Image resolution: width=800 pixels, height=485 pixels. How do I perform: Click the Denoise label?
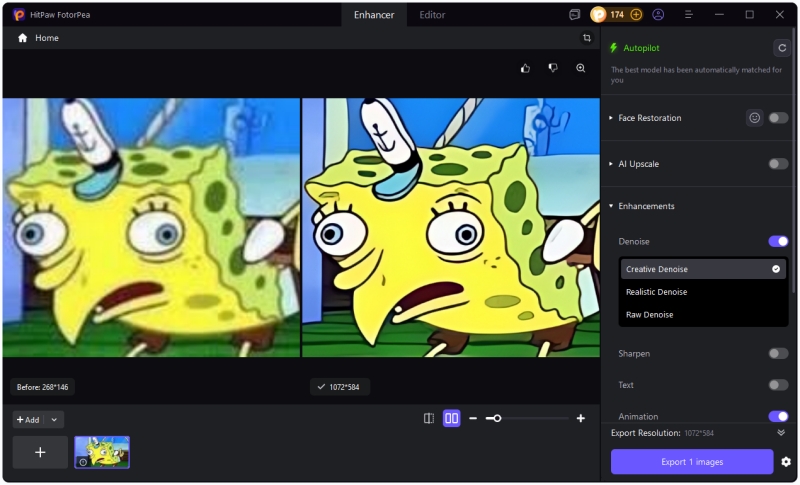point(634,241)
